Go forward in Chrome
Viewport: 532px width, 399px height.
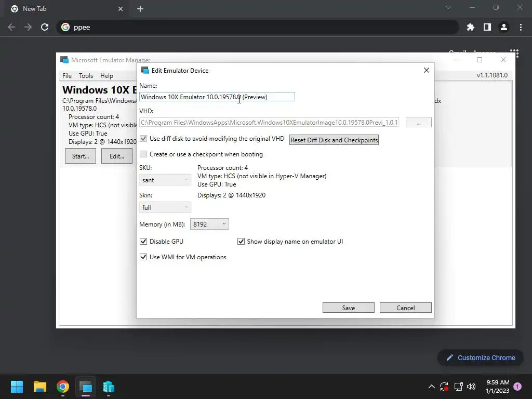[28, 27]
